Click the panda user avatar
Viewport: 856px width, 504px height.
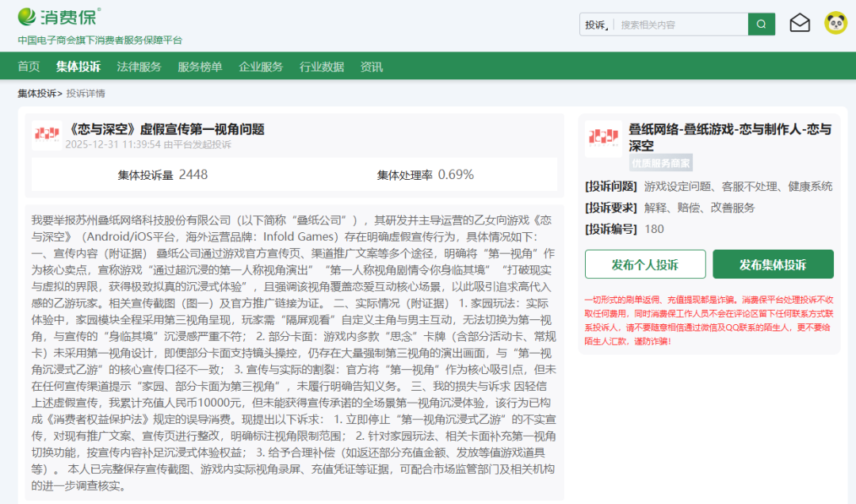coord(835,24)
